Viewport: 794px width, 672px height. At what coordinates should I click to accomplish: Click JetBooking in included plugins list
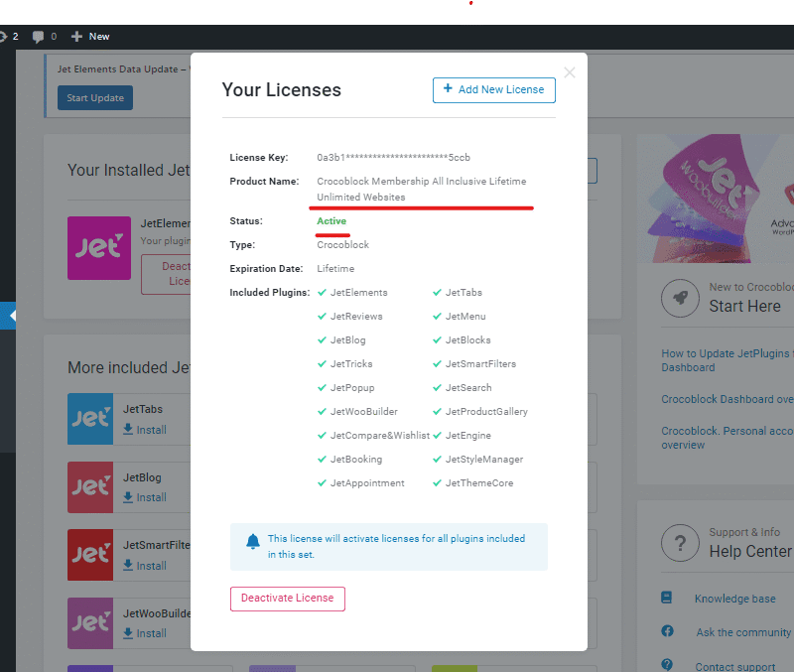click(x=356, y=460)
